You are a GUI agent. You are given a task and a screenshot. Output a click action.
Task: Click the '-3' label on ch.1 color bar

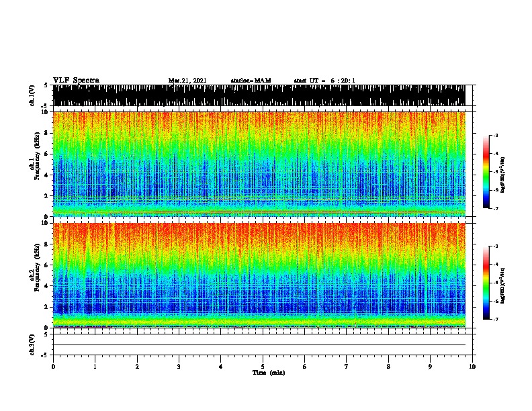[496, 135]
